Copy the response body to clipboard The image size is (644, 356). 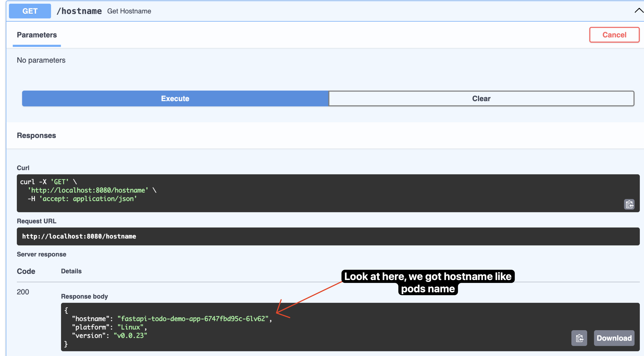(x=579, y=338)
